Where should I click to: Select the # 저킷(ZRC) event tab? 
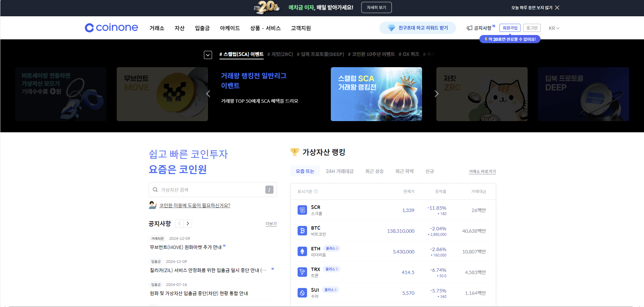[280, 54]
